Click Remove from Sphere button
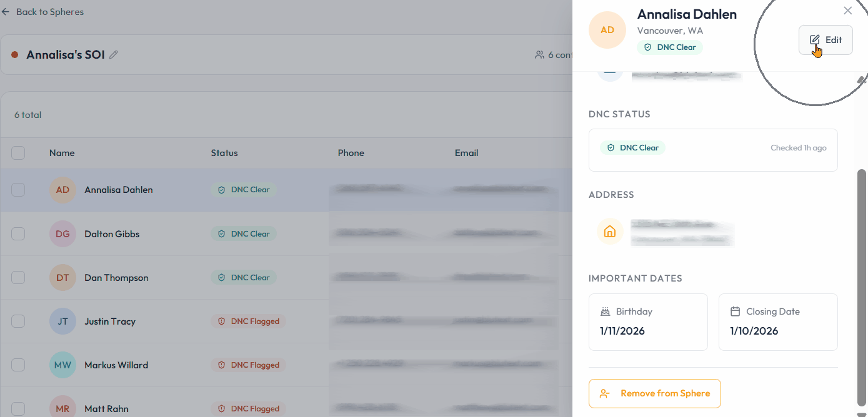868x417 pixels. click(x=654, y=394)
